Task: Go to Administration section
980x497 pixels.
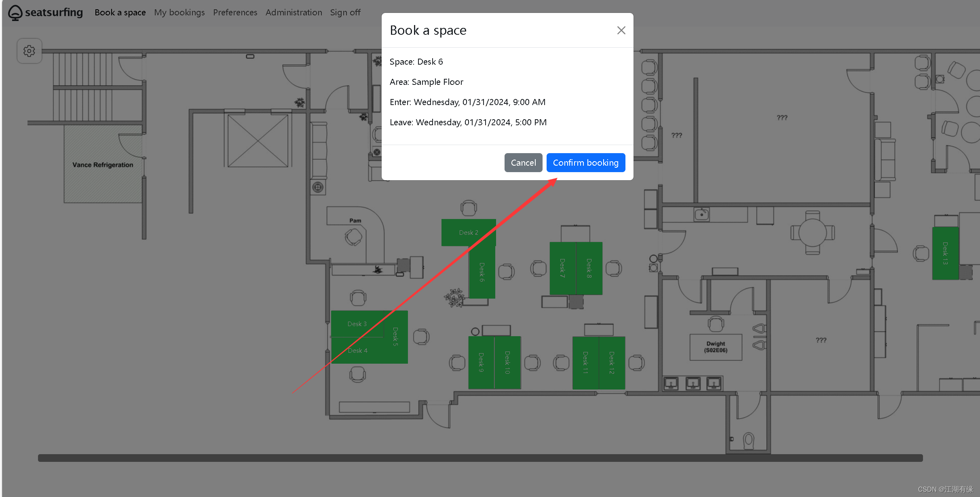Action: (294, 13)
